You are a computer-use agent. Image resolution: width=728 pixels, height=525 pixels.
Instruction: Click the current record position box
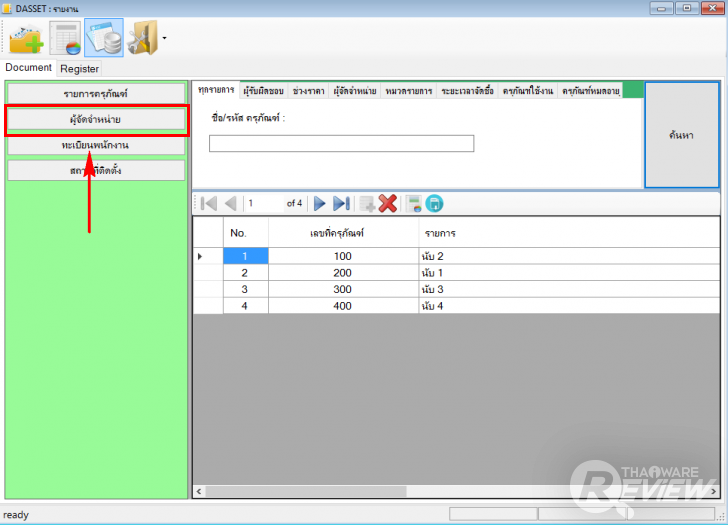pos(264,203)
